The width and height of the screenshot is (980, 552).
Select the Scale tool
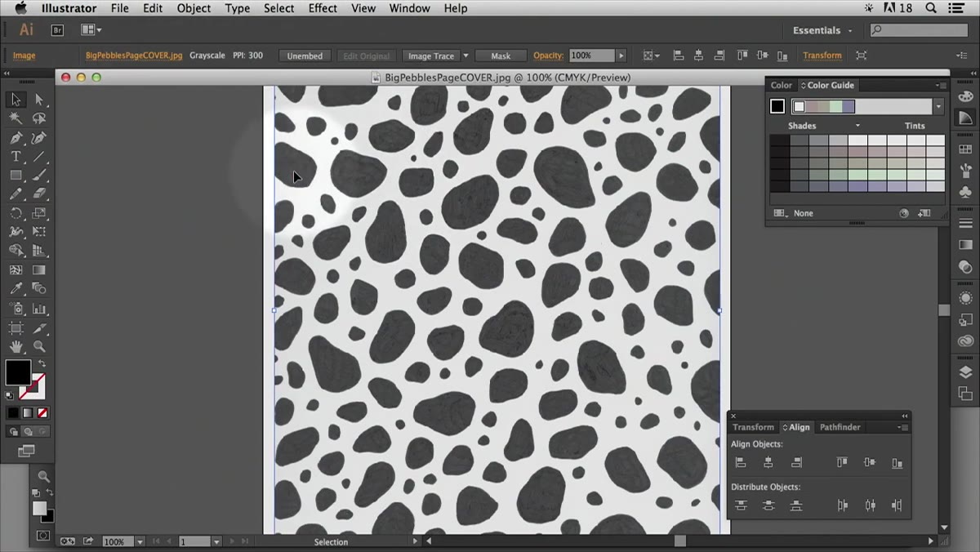(38, 213)
